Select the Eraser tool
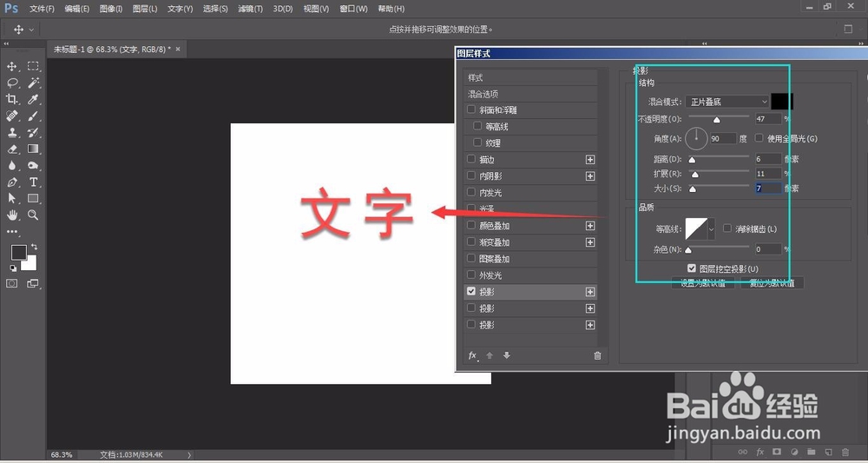868x463 pixels. point(11,149)
